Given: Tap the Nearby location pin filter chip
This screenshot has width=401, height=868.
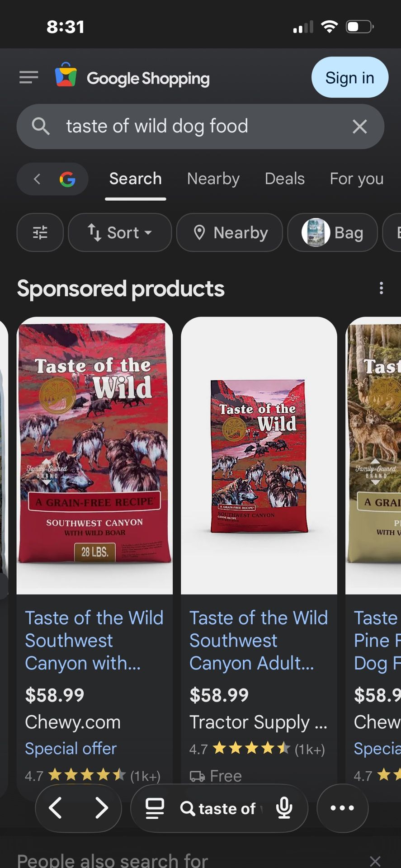Looking at the screenshot, I should pyautogui.click(x=229, y=232).
